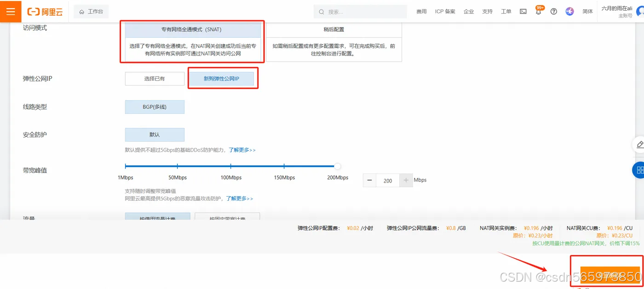Click the edit pencil floating icon
644x289 pixels.
(x=639, y=144)
